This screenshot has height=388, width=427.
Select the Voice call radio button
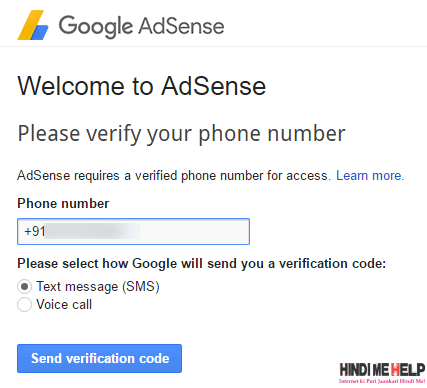(24, 305)
